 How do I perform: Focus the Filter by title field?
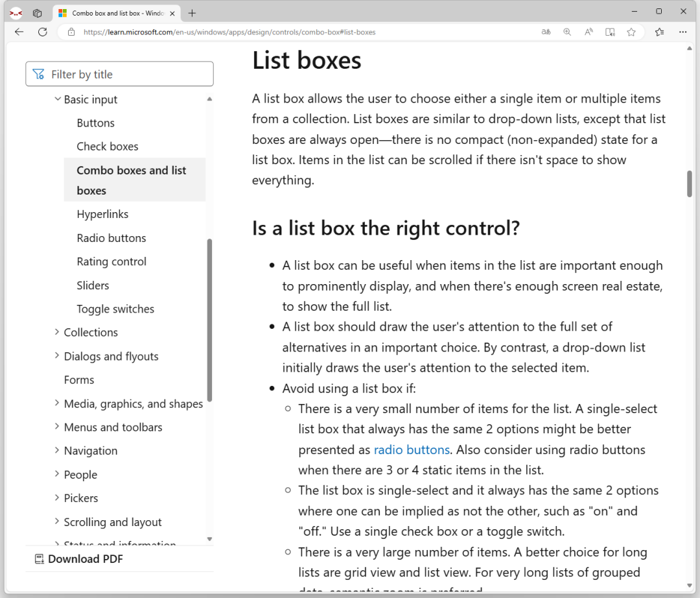(x=119, y=74)
